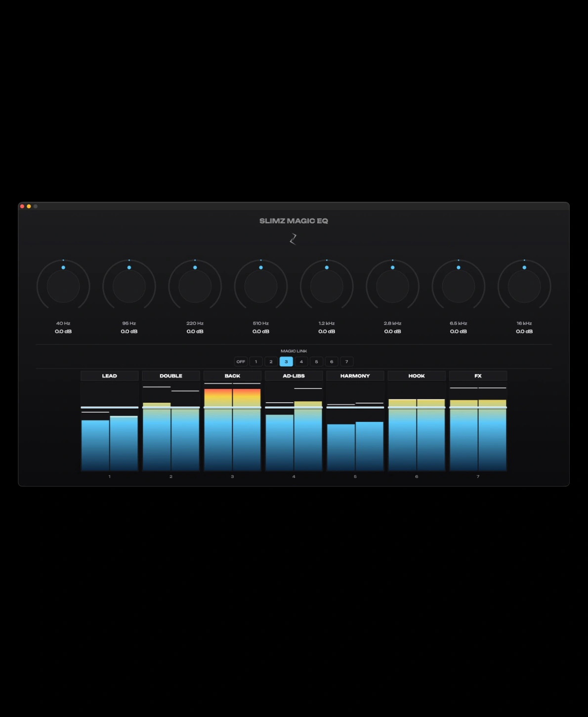The height and width of the screenshot is (717, 588).
Task: Click the FX channel label
Action: point(478,376)
